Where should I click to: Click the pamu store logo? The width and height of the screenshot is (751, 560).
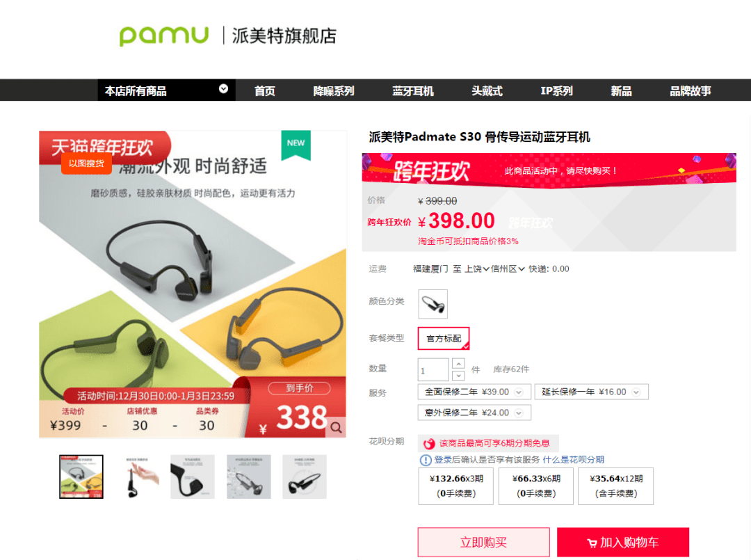164,35
